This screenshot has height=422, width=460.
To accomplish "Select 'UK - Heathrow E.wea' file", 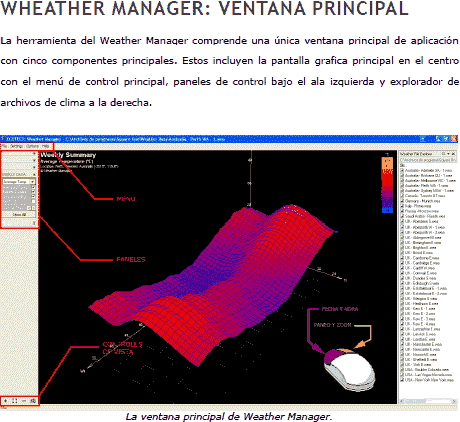I will (x=422, y=304).
